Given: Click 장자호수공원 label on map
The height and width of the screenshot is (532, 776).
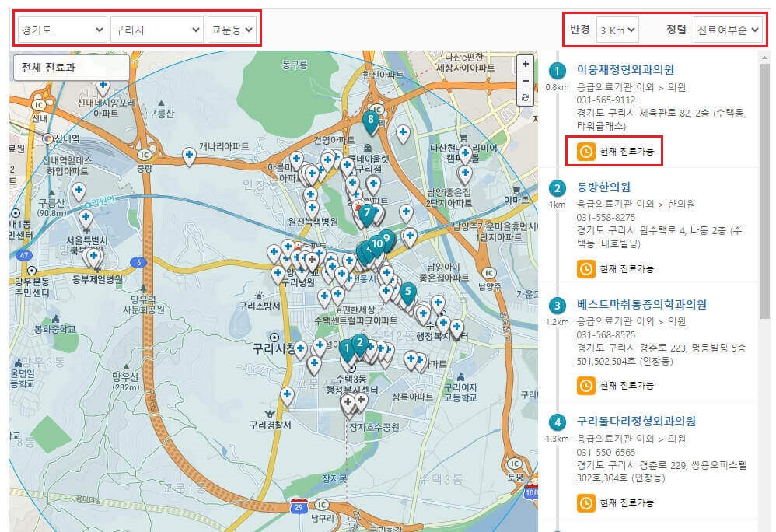Looking at the screenshot, I should [374, 426].
